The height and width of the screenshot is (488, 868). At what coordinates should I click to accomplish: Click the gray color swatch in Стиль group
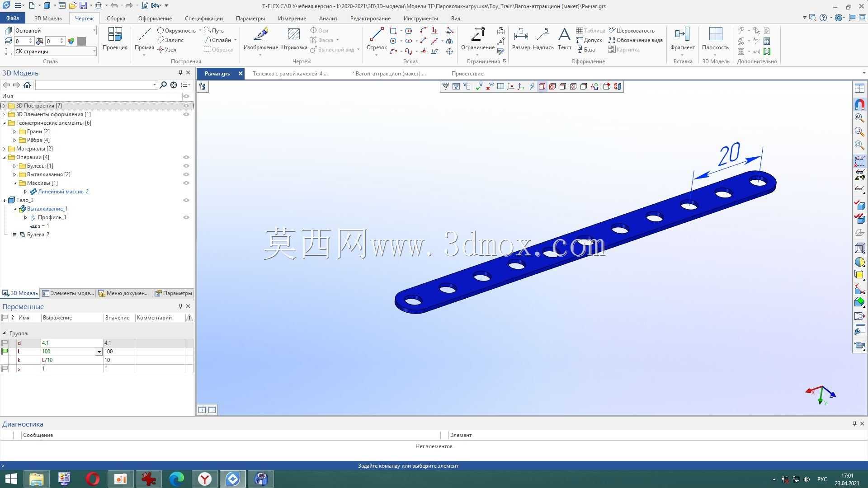point(81,41)
